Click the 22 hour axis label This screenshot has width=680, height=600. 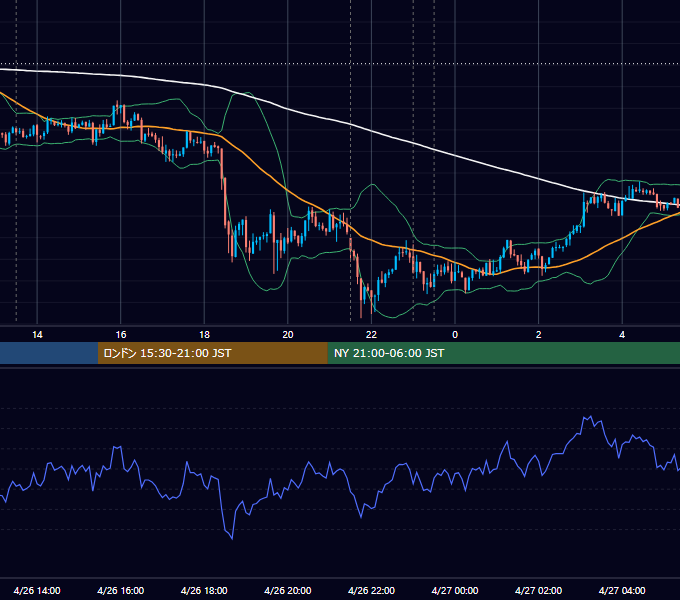click(x=371, y=335)
